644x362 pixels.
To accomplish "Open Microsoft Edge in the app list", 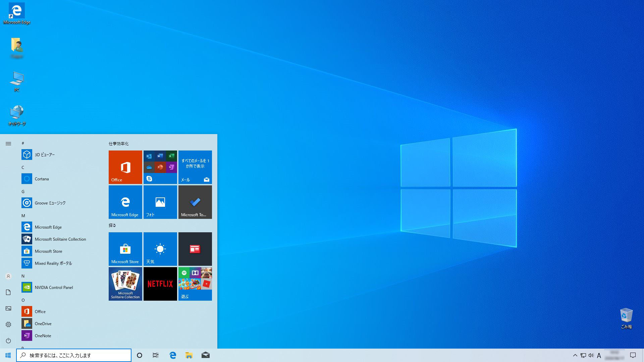I will pos(60,227).
